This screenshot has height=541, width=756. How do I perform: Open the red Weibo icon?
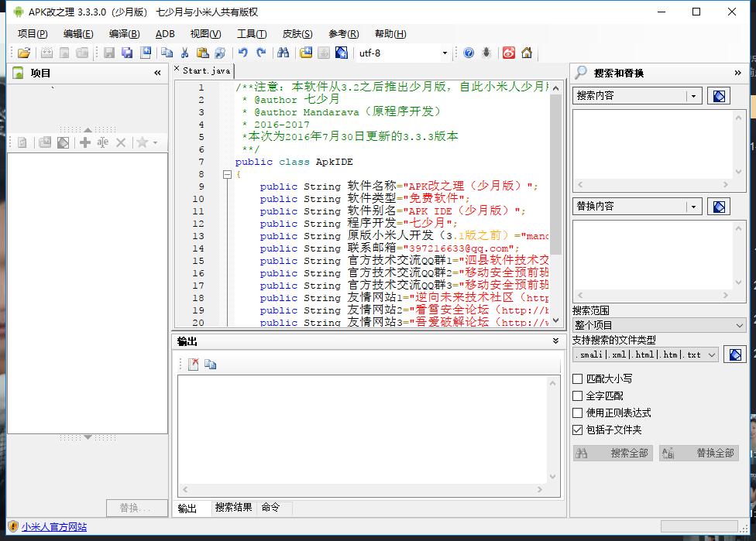[509, 53]
